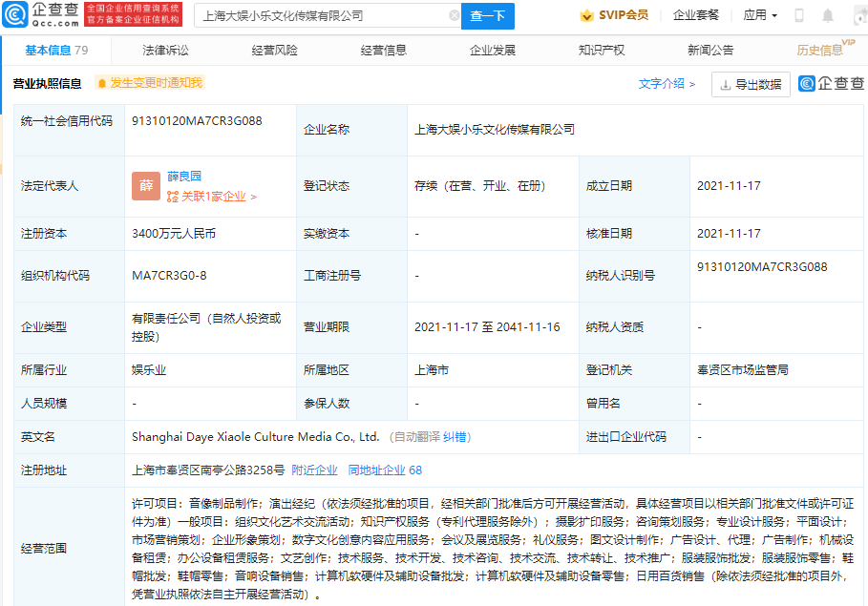
Task: Click the 查一下 search button
Action: (488, 16)
